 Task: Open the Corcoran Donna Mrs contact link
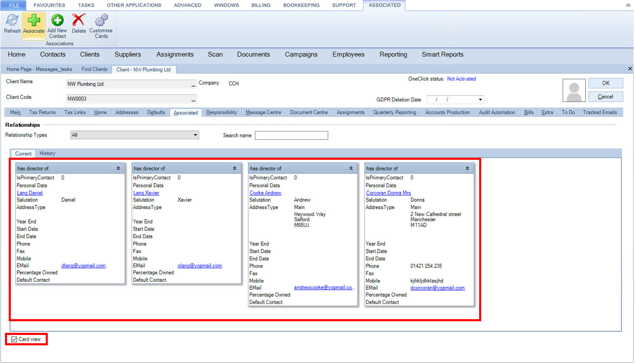389,193
